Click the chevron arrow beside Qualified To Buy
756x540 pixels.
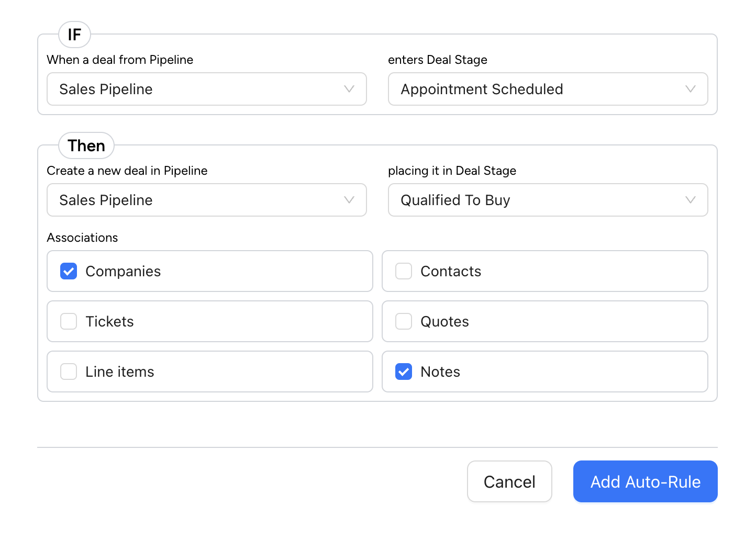point(691,200)
